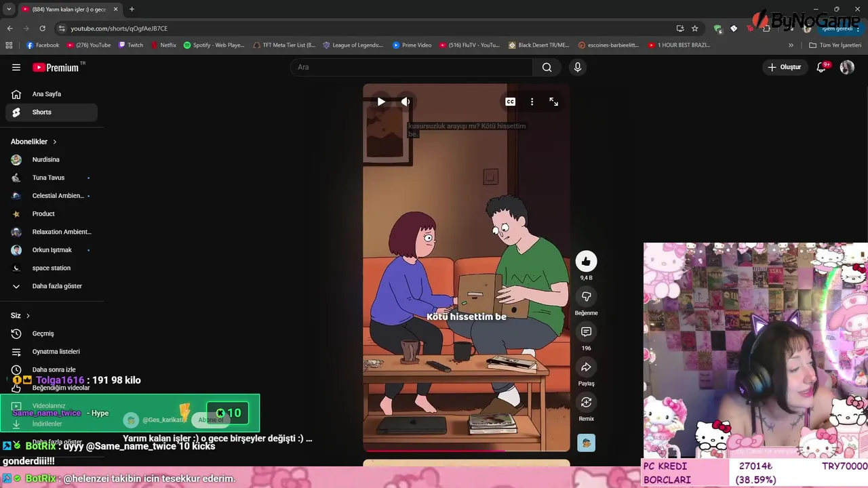This screenshot has width=868, height=488.
Task: Remix this Short
Action: click(x=586, y=402)
